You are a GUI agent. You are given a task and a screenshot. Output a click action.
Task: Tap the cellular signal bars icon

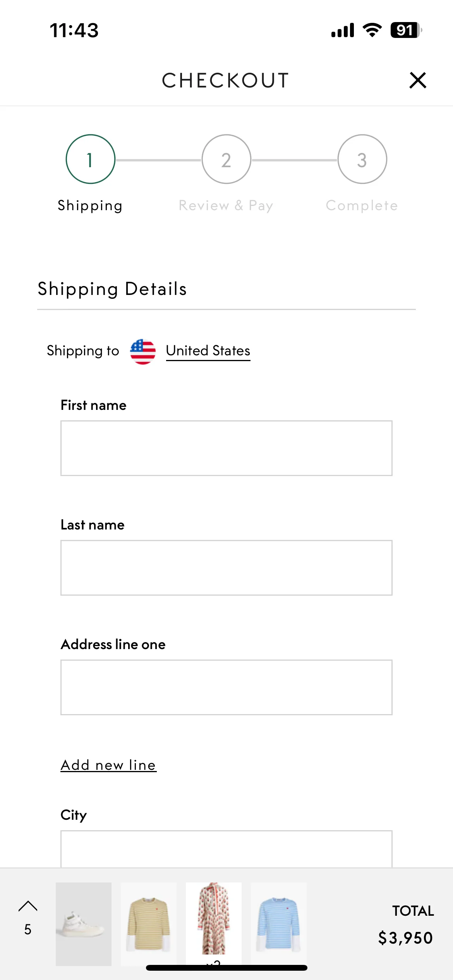(x=343, y=30)
